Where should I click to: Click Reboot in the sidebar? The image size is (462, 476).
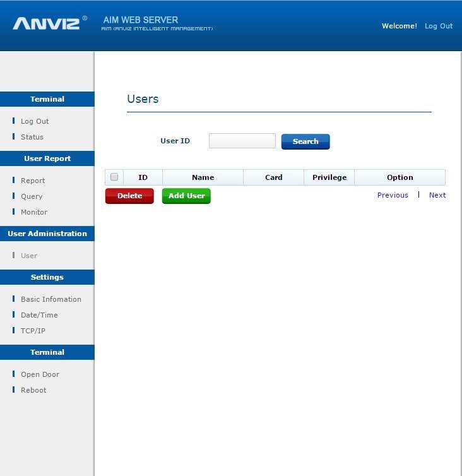click(x=33, y=390)
